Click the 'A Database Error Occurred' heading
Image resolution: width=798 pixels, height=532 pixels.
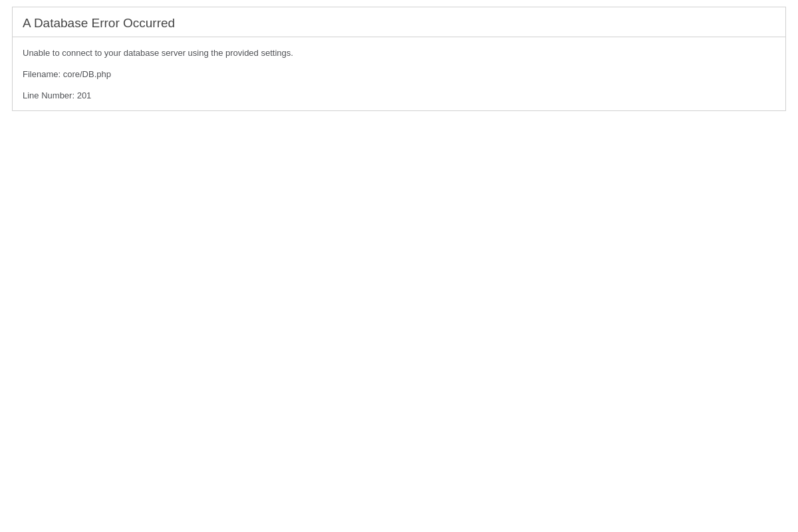tap(98, 23)
